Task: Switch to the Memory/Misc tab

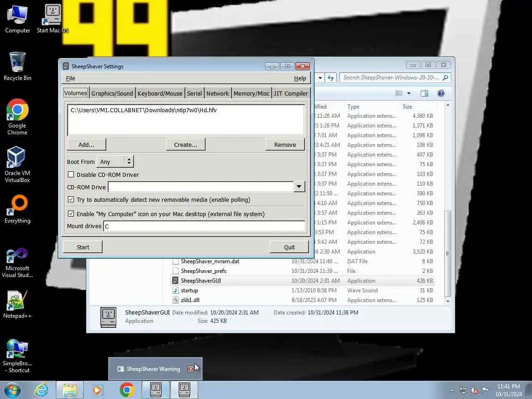Action: tap(251, 93)
